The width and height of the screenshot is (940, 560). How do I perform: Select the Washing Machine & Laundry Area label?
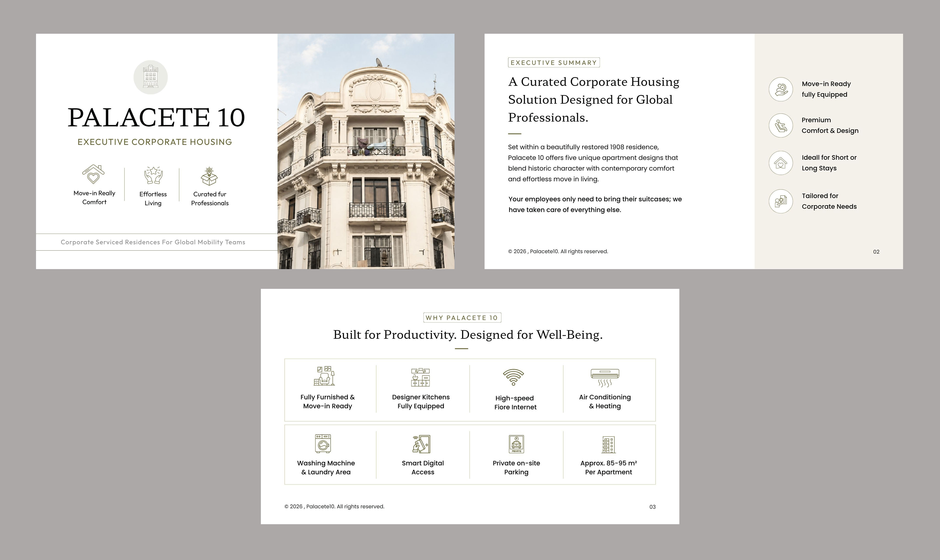[x=326, y=468]
